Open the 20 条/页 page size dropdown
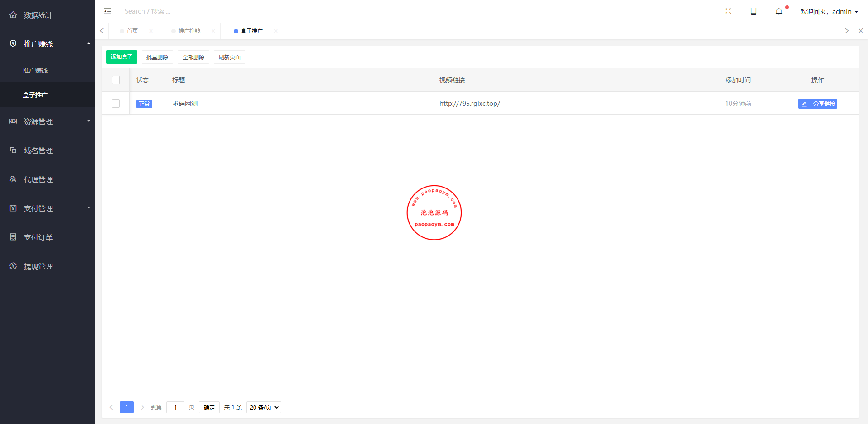 [264, 407]
